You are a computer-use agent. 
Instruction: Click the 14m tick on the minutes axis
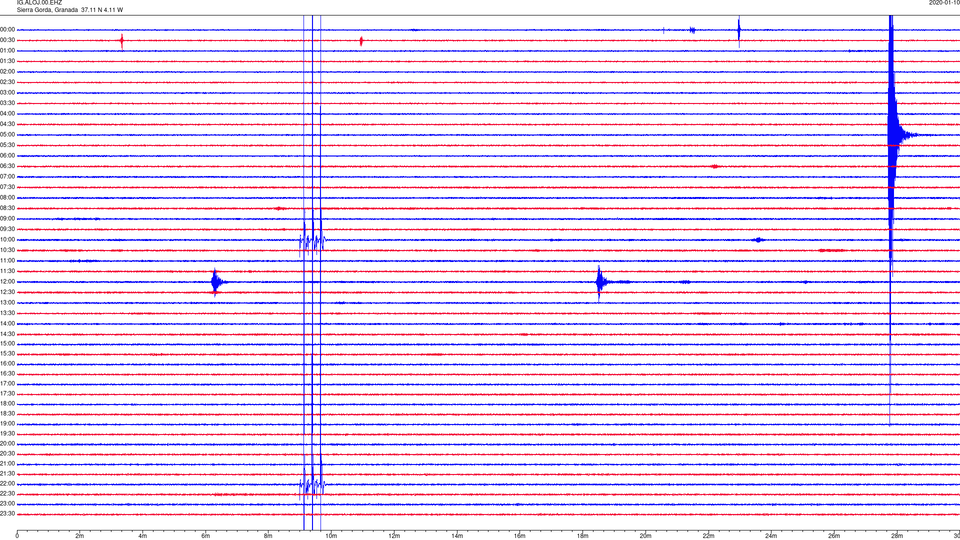coord(457,536)
